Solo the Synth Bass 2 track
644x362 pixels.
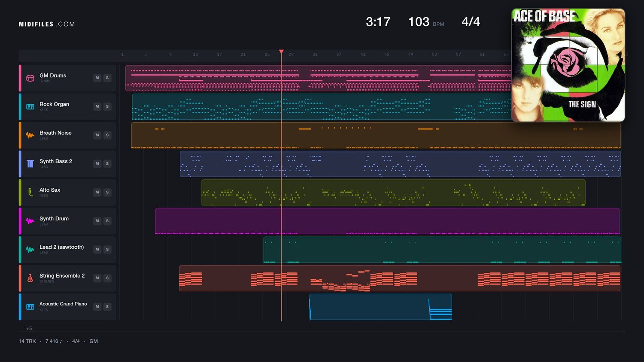(107, 163)
